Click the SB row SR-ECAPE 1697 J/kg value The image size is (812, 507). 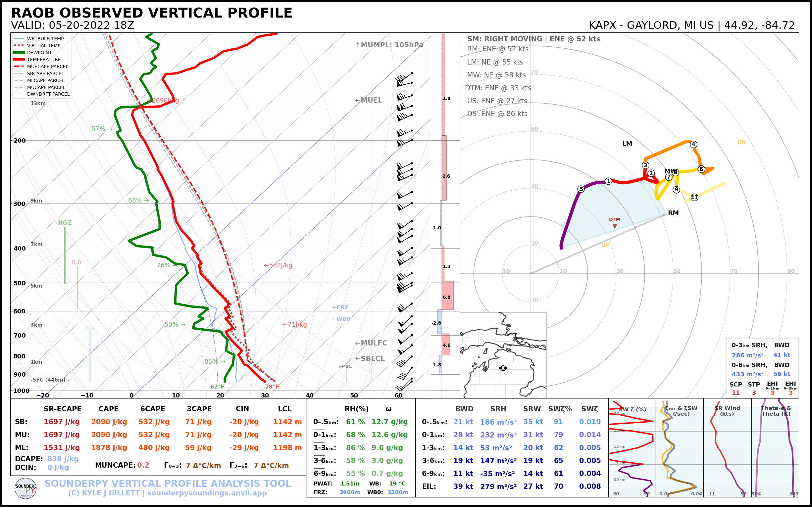click(62, 422)
